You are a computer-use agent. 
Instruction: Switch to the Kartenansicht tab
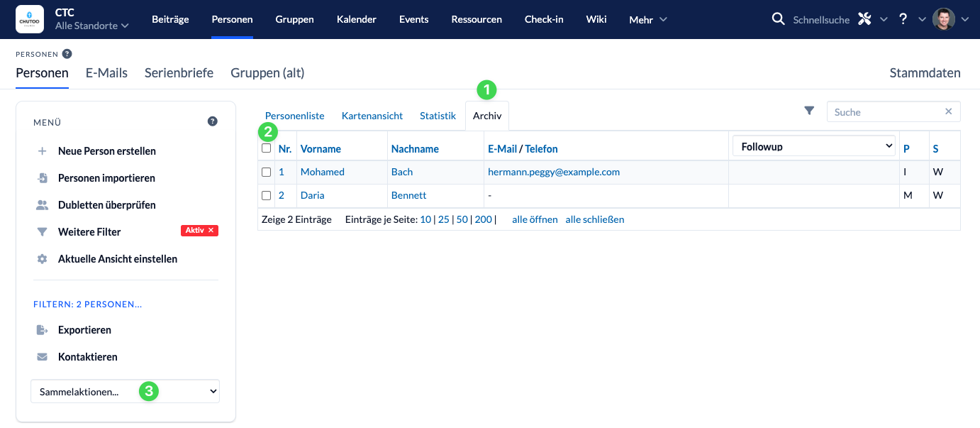point(372,116)
